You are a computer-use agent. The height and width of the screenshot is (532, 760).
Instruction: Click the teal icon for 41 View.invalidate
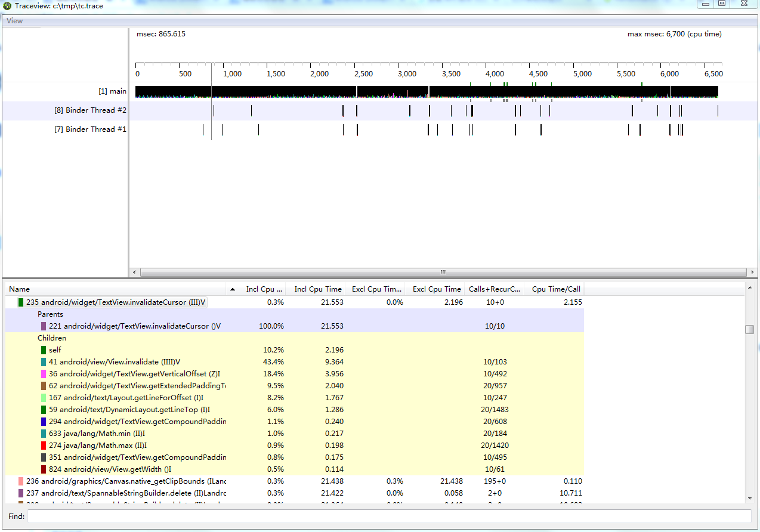click(x=44, y=362)
